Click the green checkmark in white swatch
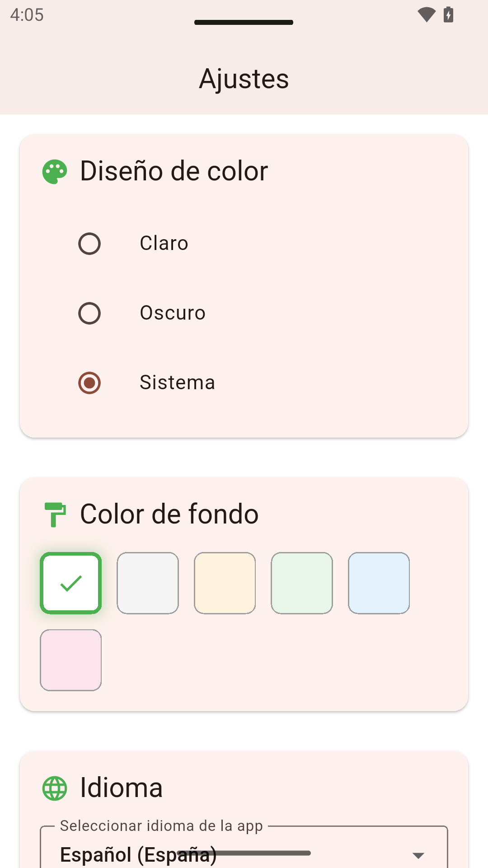 click(x=71, y=583)
